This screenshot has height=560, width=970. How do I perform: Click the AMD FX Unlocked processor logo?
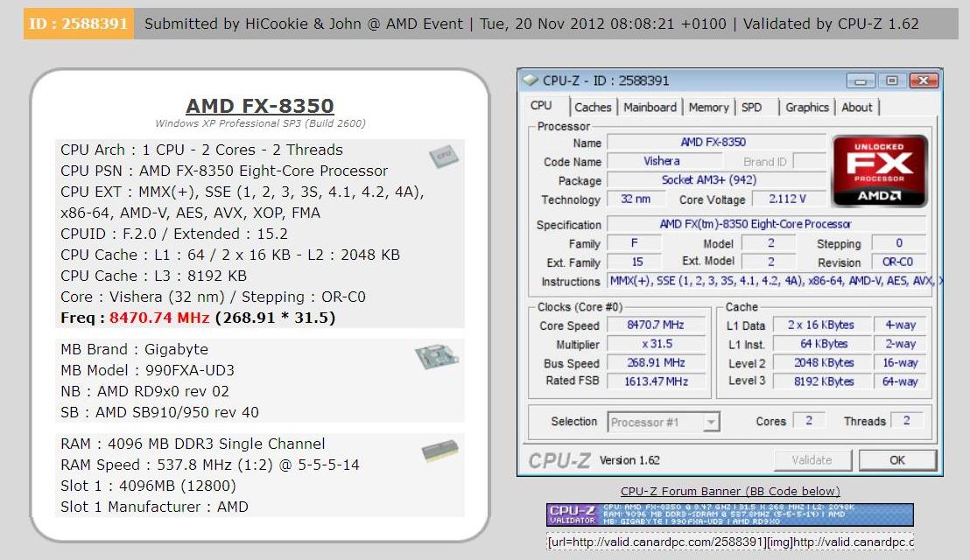(879, 171)
